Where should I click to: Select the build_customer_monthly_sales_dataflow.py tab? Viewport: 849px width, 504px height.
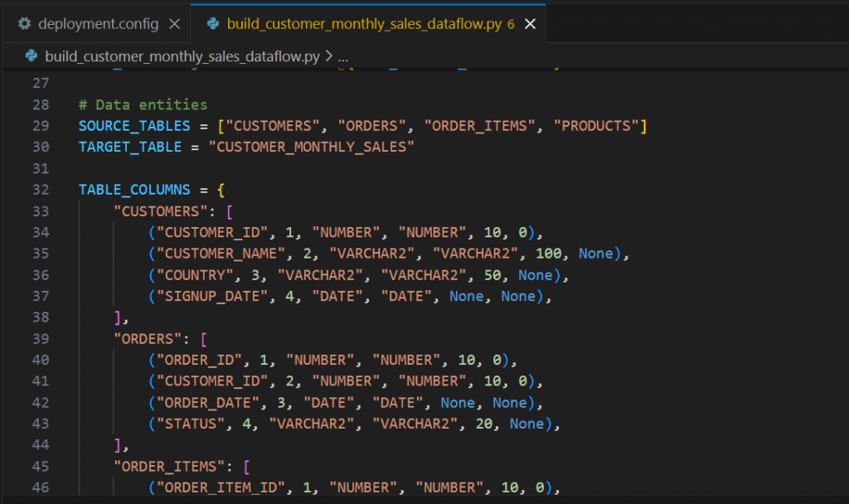(x=363, y=24)
